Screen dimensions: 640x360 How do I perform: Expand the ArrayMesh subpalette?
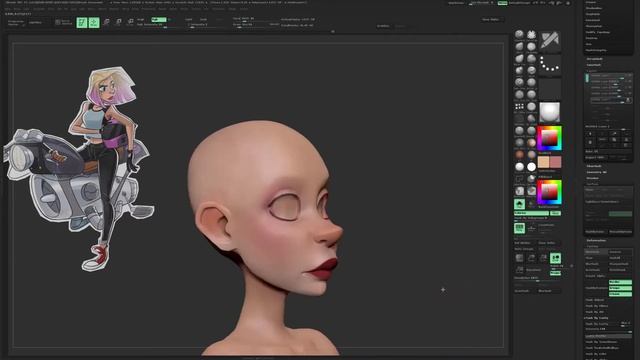click(x=594, y=59)
